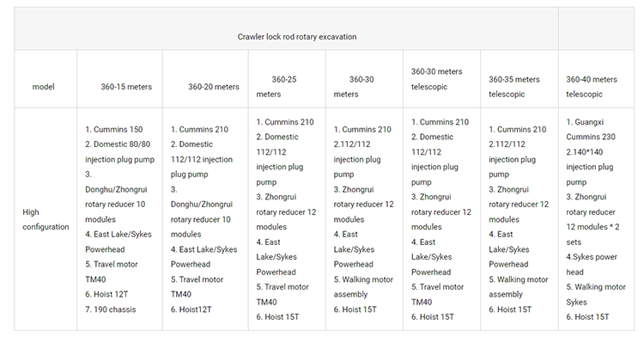Select '5. Walking motor assembly' in non-telescopic 360-30 column
This screenshot has width=644, height=337.
363,287
